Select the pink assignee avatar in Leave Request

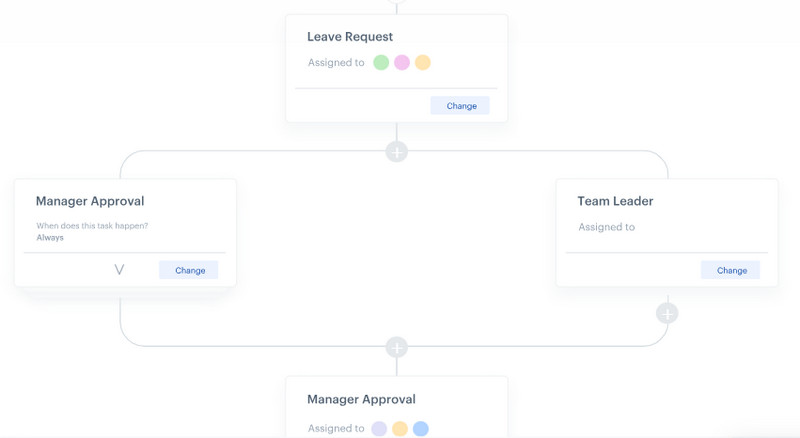[402, 63]
